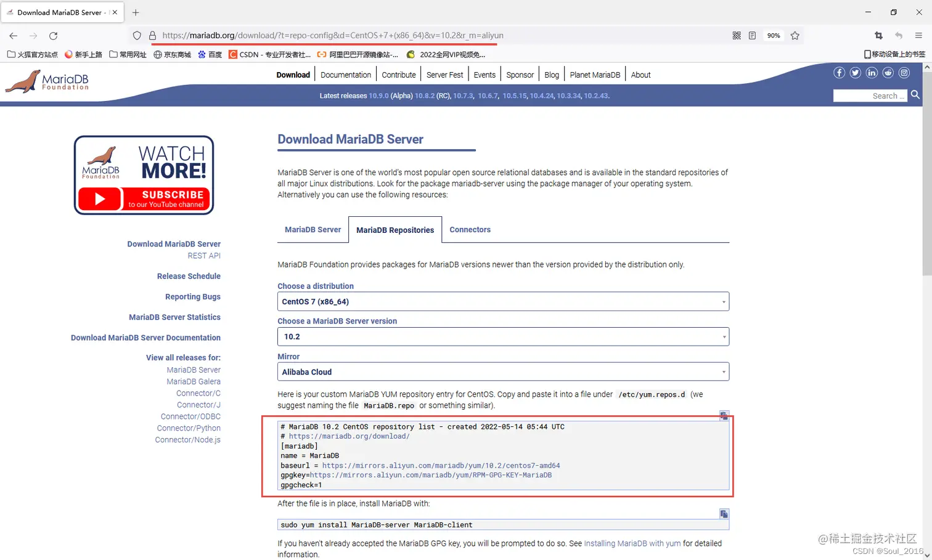The width and height of the screenshot is (932, 560).
Task: Open the Blog nav item
Action: (x=552, y=75)
